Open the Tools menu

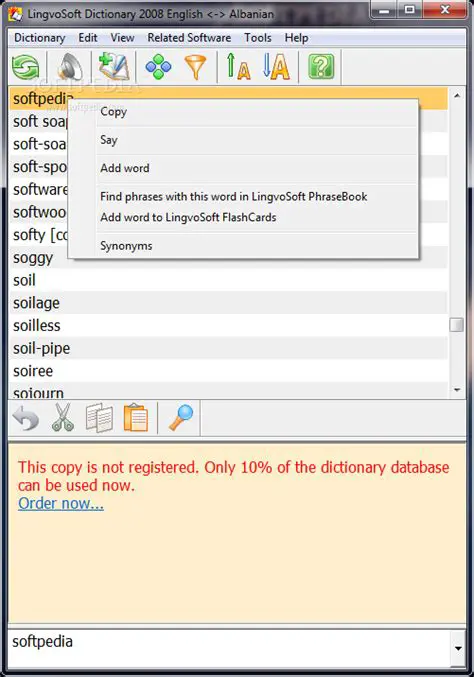coord(258,38)
